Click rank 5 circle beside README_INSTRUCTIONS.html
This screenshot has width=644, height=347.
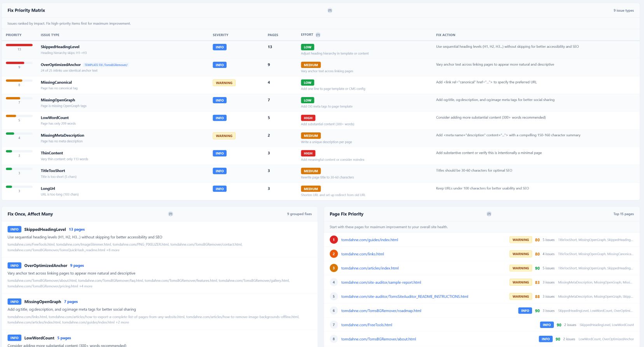point(333,297)
